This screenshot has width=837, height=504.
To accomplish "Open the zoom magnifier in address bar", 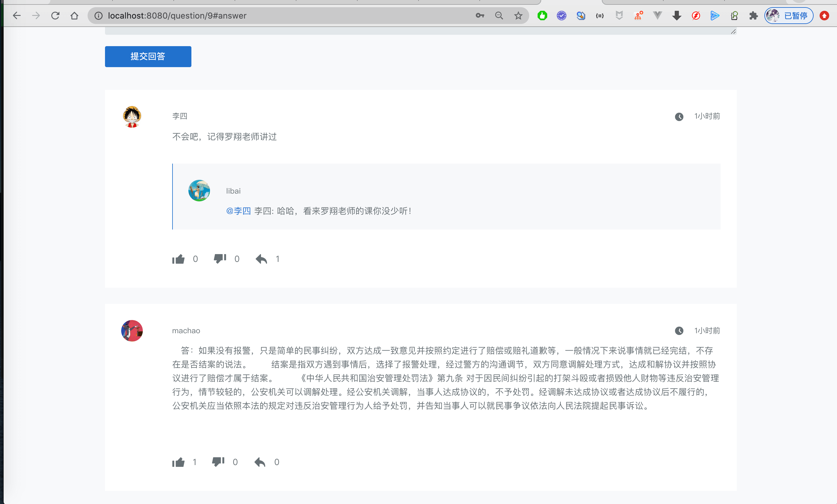I will (499, 16).
